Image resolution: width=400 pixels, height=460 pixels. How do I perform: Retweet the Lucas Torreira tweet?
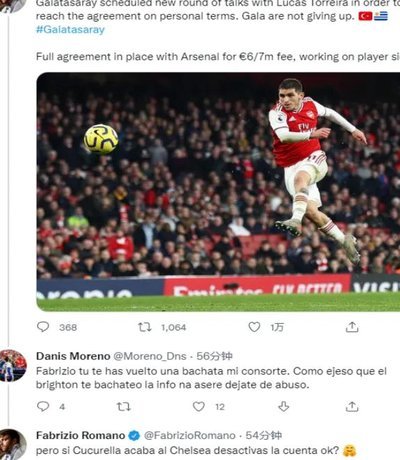[145, 327]
